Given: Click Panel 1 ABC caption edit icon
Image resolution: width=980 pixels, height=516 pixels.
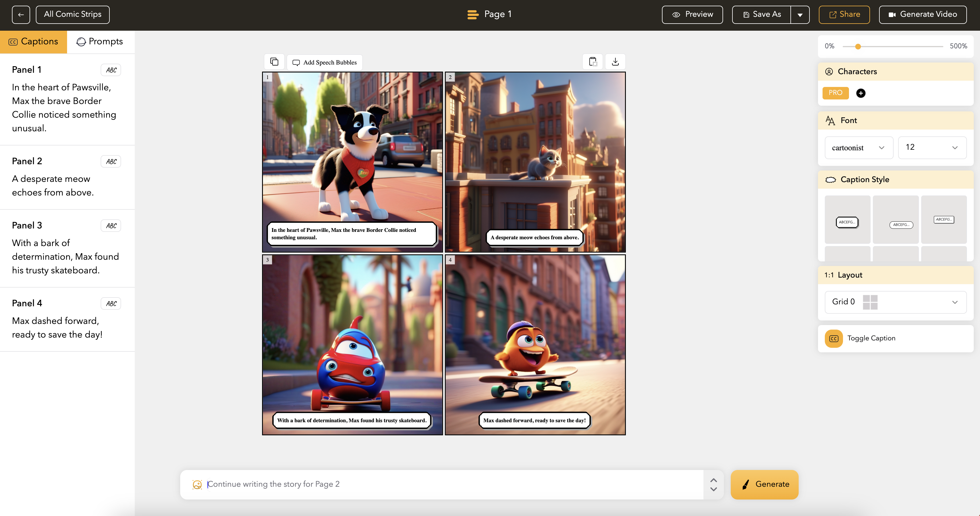Looking at the screenshot, I should [111, 70].
